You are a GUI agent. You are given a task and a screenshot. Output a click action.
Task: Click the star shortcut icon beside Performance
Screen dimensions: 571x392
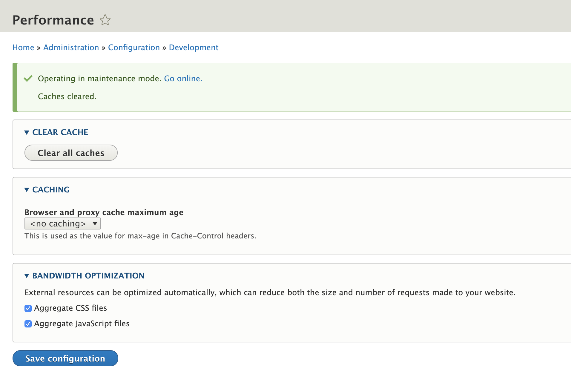(105, 20)
